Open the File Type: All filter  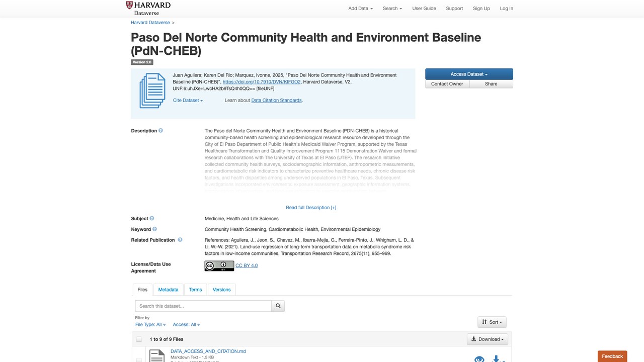point(150,325)
